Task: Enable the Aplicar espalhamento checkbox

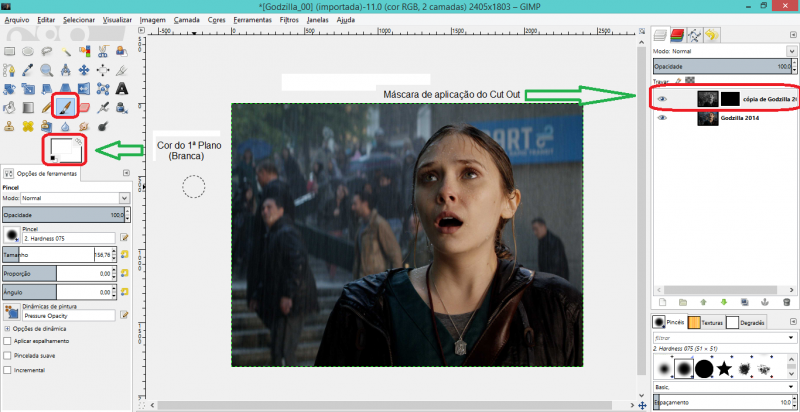Action: pyautogui.click(x=8, y=341)
